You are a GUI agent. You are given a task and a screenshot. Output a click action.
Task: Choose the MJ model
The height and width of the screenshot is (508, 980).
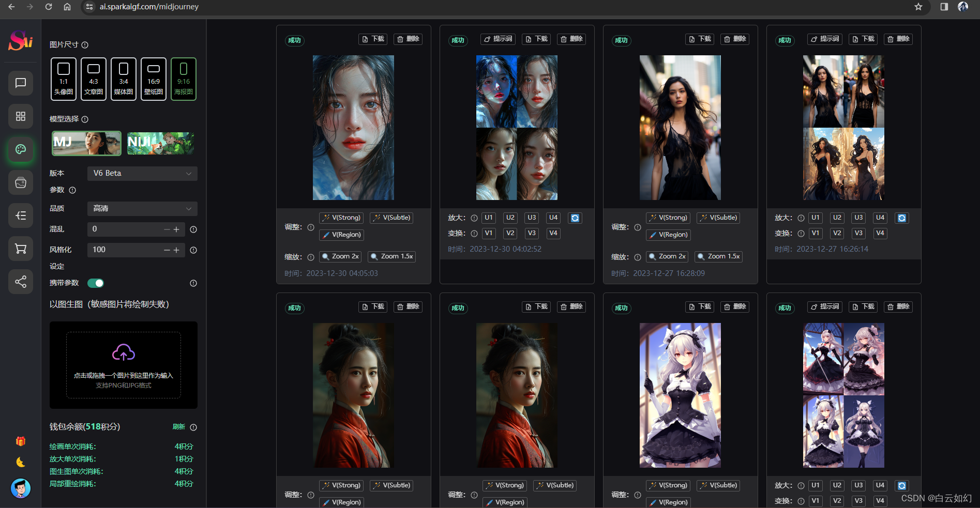coord(86,143)
